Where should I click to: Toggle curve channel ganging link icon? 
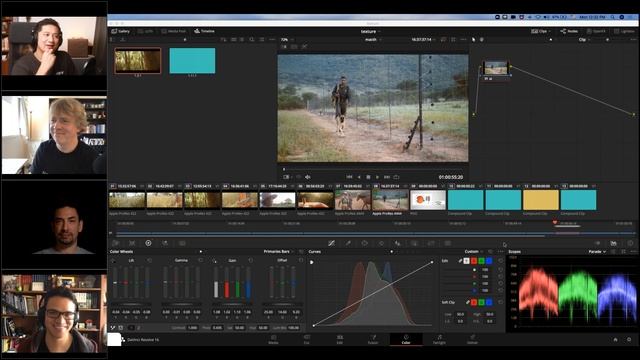point(460,260)
